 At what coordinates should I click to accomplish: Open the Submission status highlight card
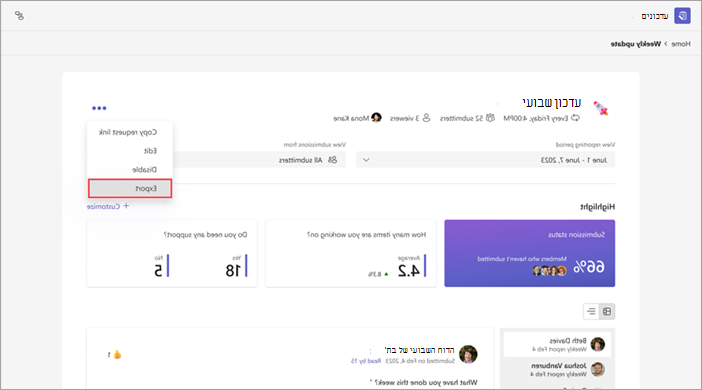(x=530, y=253)
